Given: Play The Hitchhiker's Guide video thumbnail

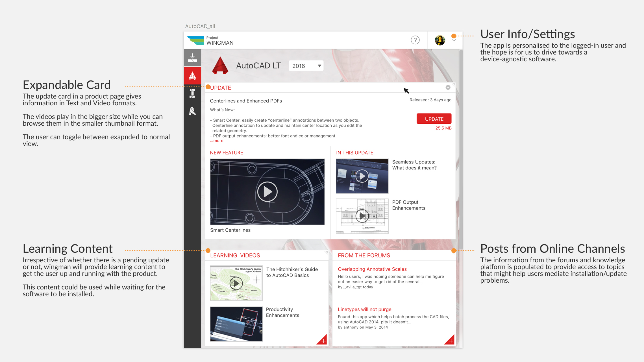Looking at the screenshot, I should tap(236, 283).
